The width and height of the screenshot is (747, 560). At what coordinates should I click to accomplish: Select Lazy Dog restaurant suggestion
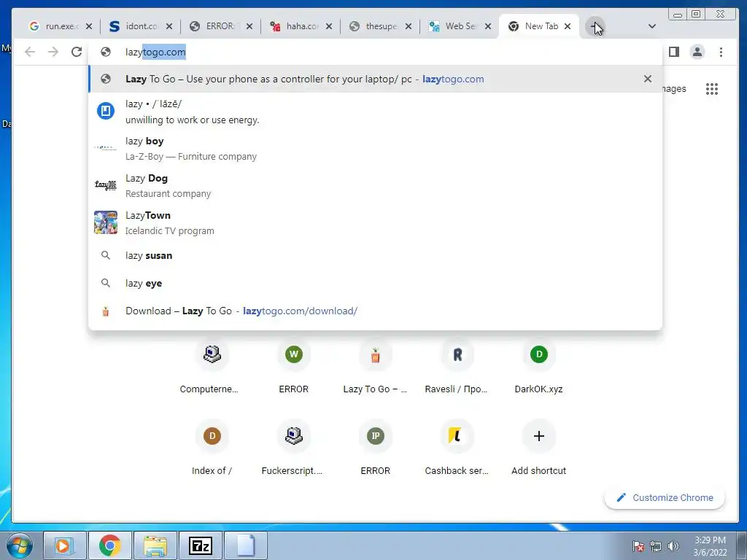tap(376, 186)
